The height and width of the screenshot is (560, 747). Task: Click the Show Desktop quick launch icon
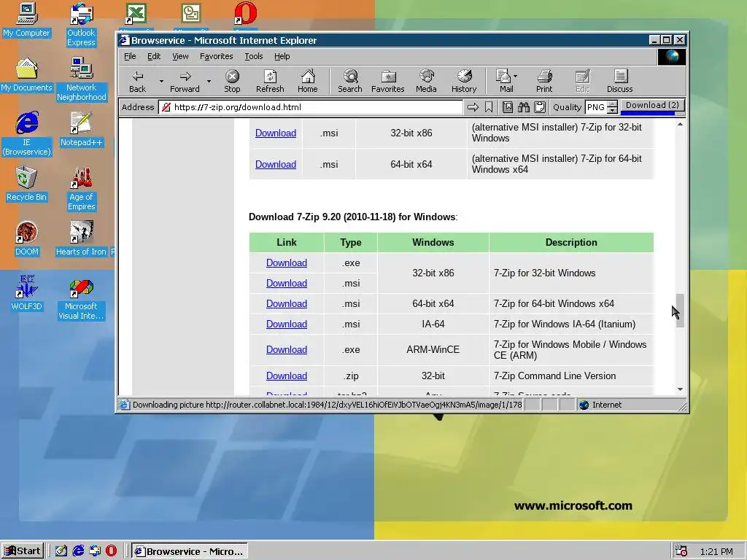(61, 551)
